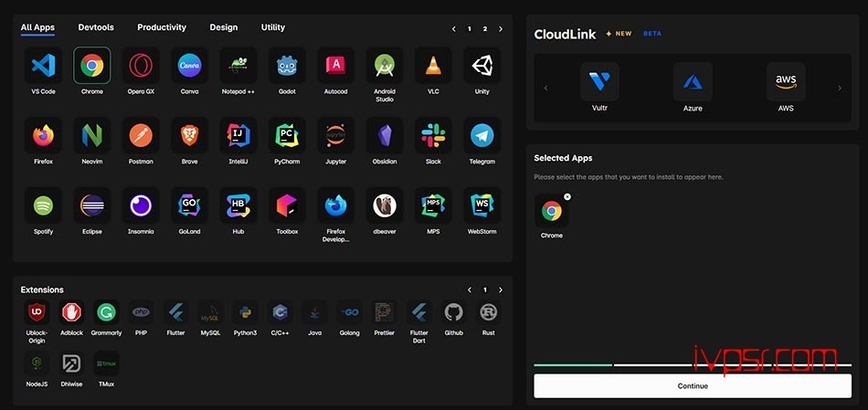
Task: Add Firefox browser
Action: click(43, 135)
